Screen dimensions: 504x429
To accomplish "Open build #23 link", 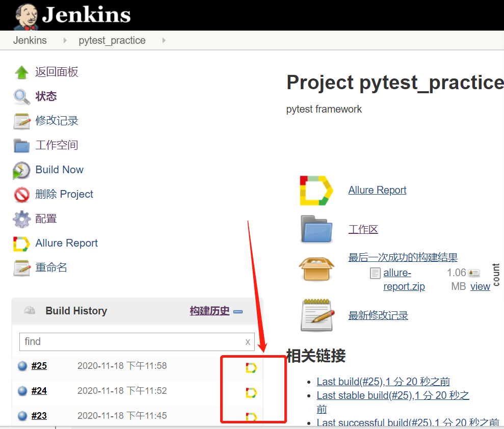I will (x=39, y=416).
